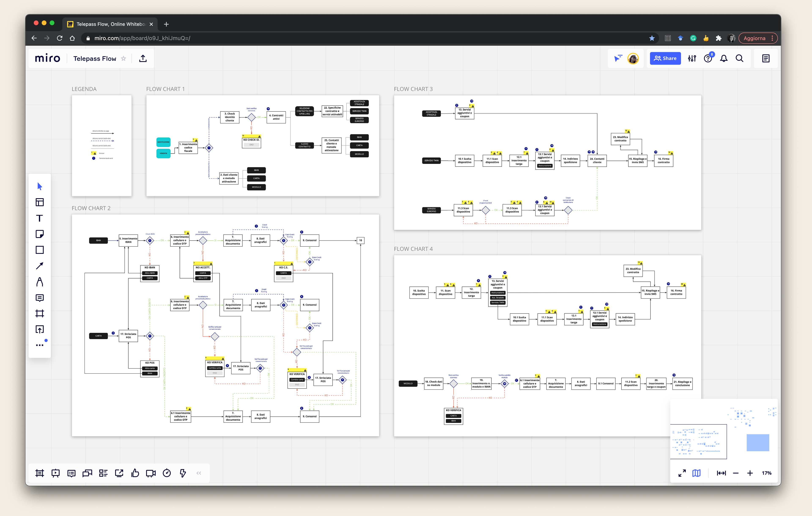The height and width of the screenshot is (516, 812).
Task: Click the Share button
Action: coord(665,58)
